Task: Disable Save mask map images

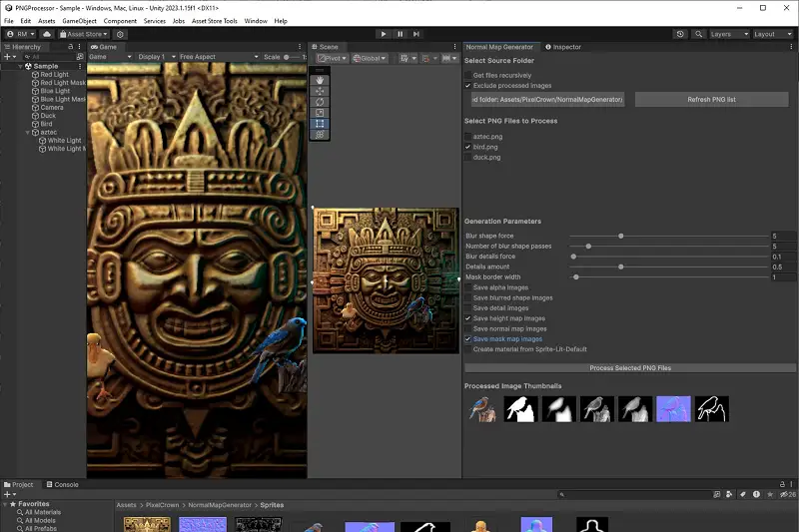Action: [x=467, y=339]
